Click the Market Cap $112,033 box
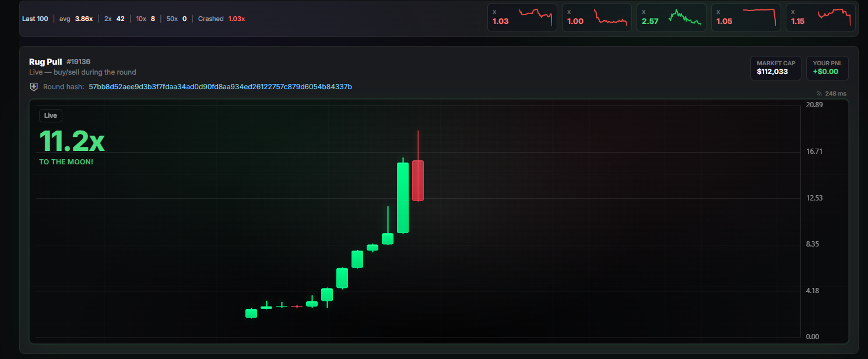 click(775, 68)
